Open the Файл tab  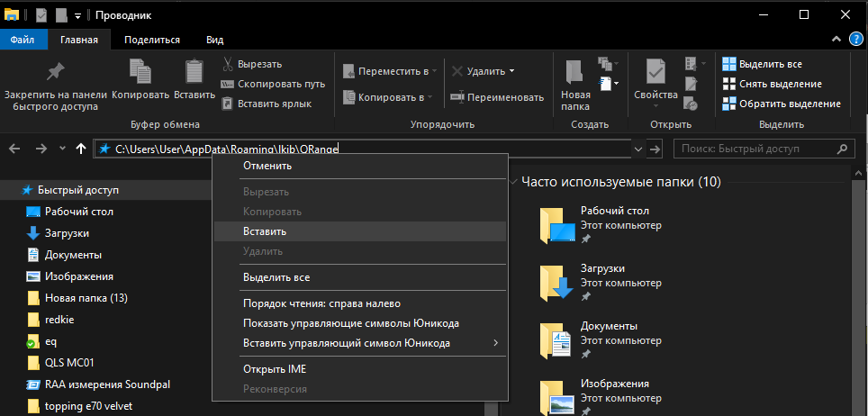click(23, 40)
